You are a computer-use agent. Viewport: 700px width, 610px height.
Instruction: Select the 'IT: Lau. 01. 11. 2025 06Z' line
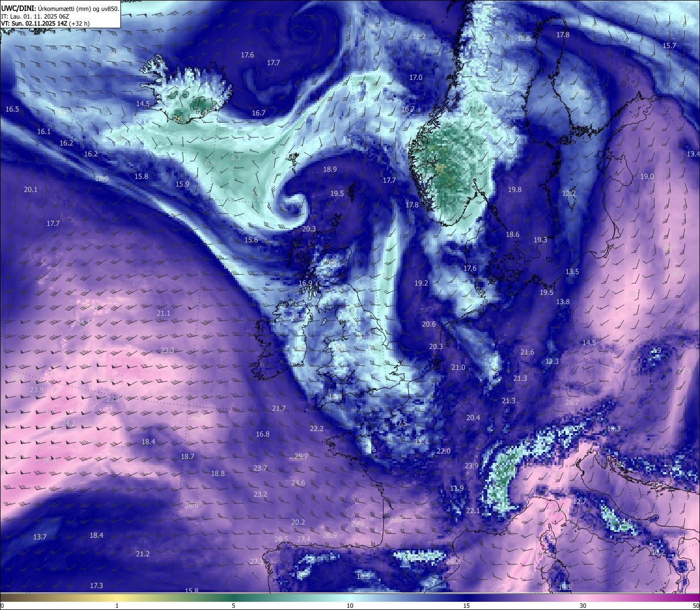click(36, 16)
